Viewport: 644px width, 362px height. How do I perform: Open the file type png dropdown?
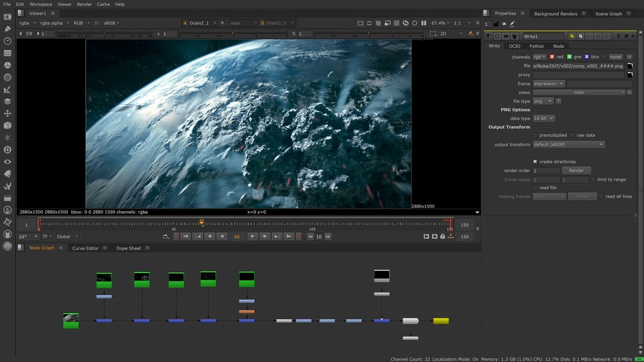coord(542,101)
